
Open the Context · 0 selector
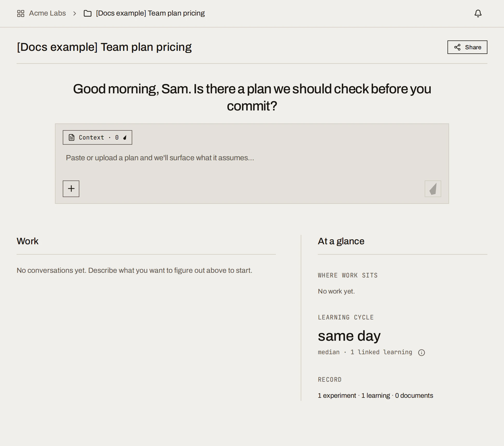point(97,137)
